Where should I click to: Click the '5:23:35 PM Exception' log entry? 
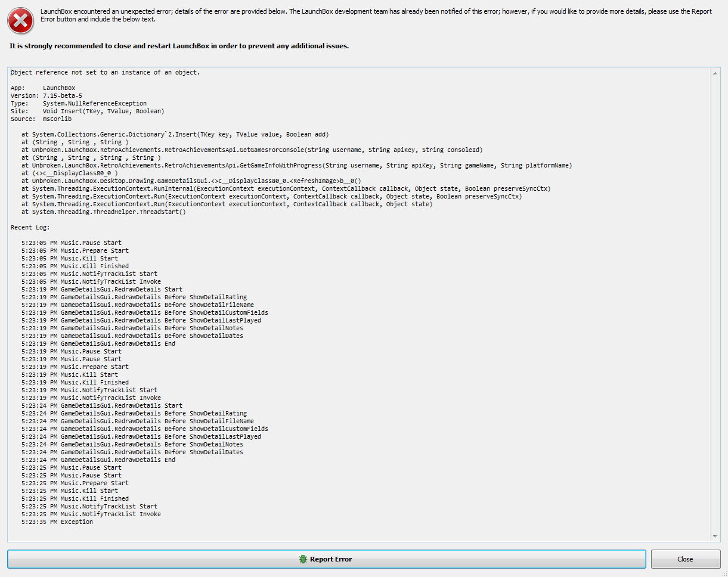coord(57,522)
